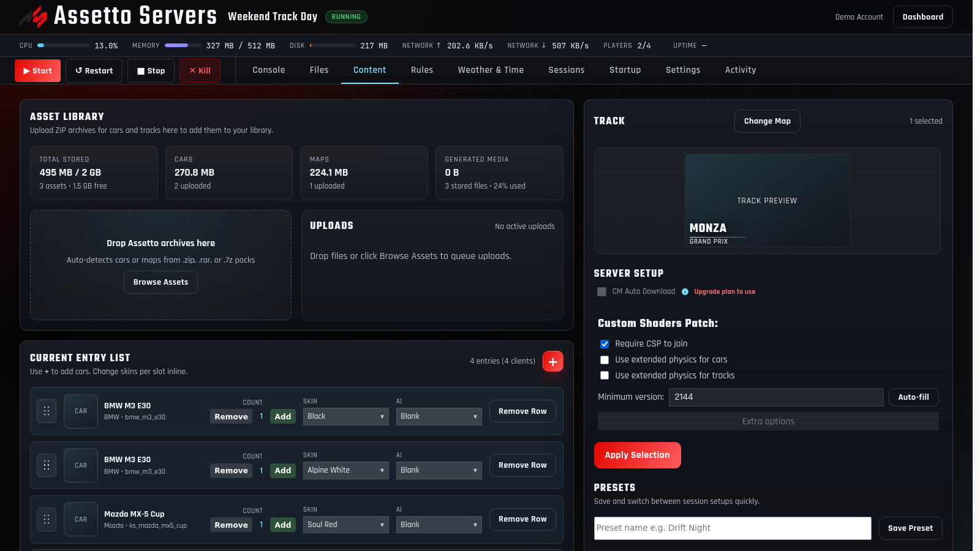The height and width of the screenshot is (551, 980).
Task: Add one to Alpine White BMW count
Action: click(x=283, y=470)
